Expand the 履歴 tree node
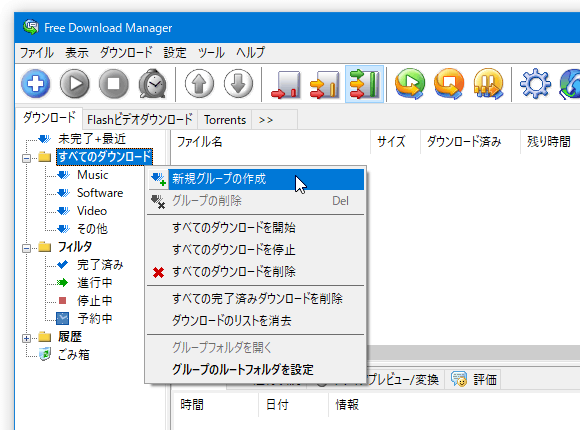This screenshot has width=580, height=430. tap(26, 338)
